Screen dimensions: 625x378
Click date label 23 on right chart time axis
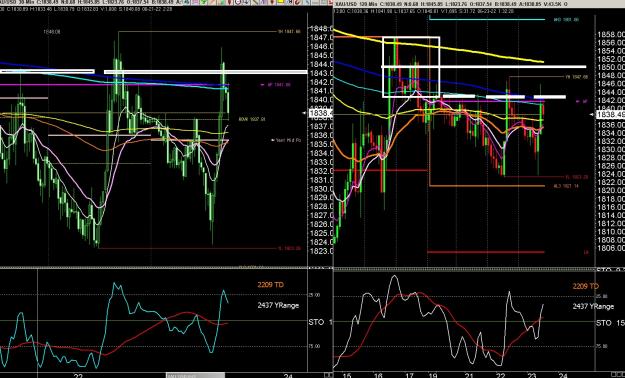pyautogui.click(x=531, y=376)
